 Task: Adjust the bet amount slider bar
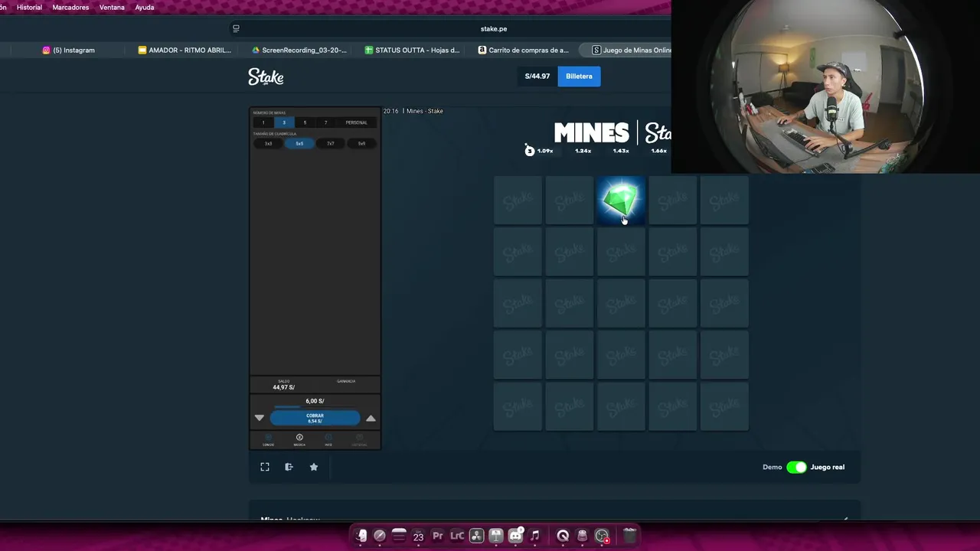(x=315, y=407)
